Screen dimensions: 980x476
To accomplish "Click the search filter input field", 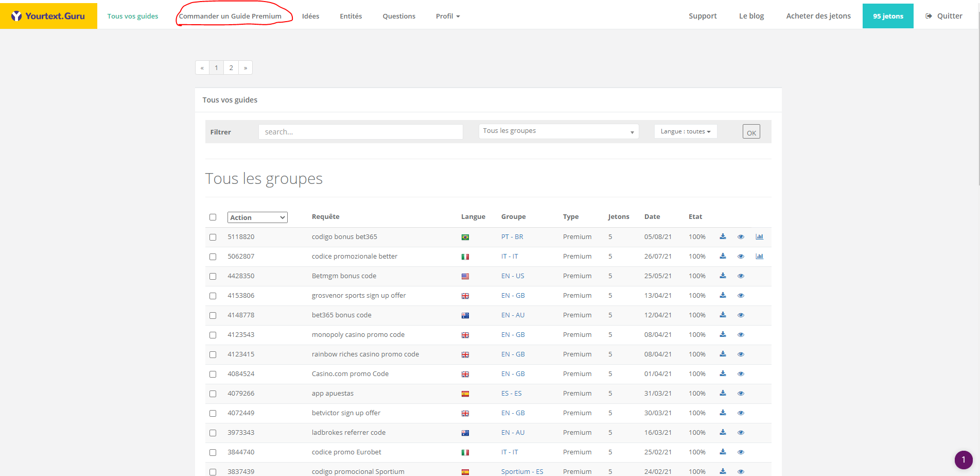I will coord(360,132).
